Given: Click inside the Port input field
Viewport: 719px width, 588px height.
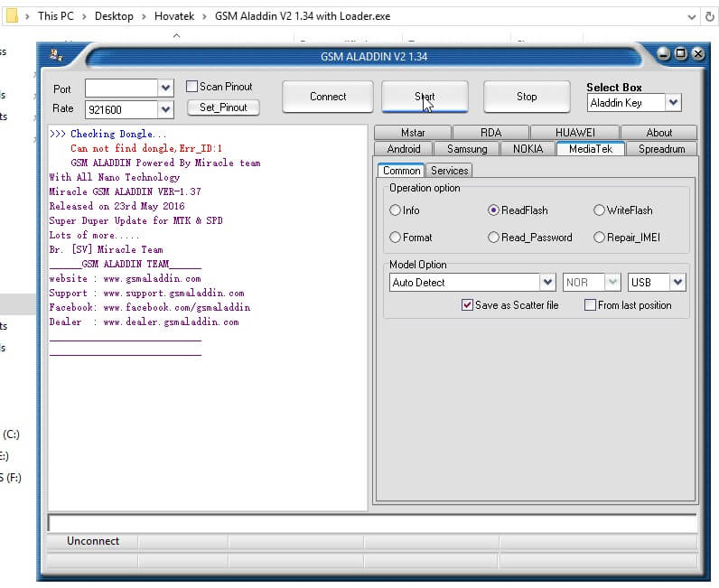Looking at the screenshot, I should tap(122, 88).
